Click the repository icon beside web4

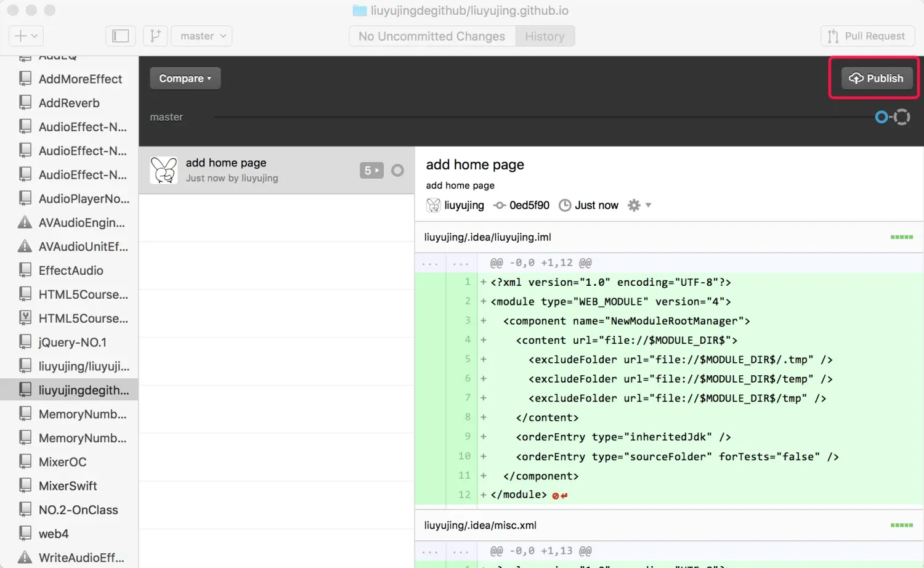(x=25, y=534)
